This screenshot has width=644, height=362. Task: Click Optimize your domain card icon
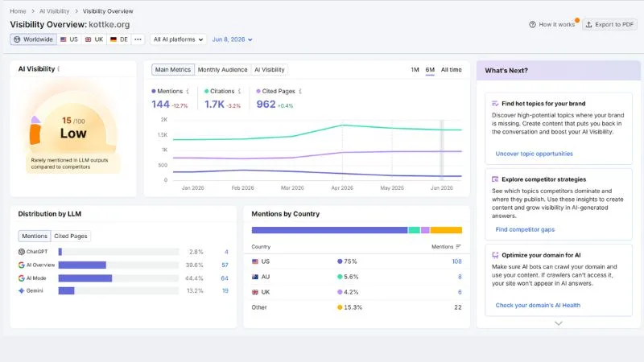tap(495, 255)
